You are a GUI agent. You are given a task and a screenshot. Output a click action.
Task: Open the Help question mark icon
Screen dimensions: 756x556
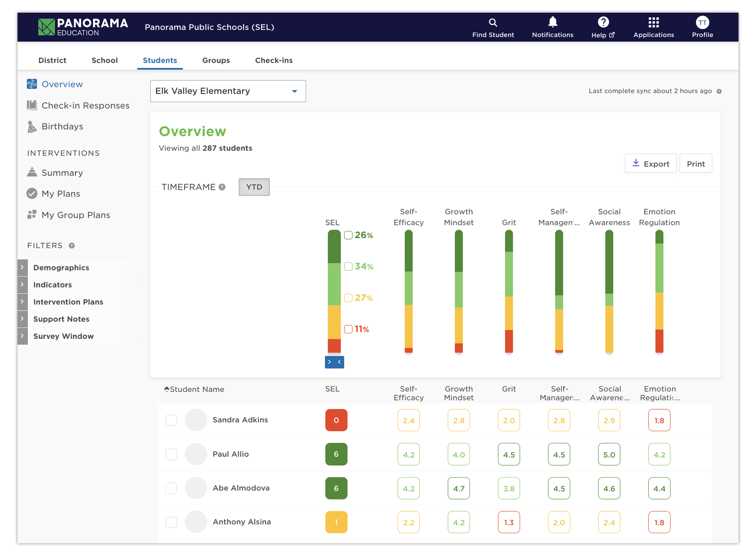[x=603, y=22]
